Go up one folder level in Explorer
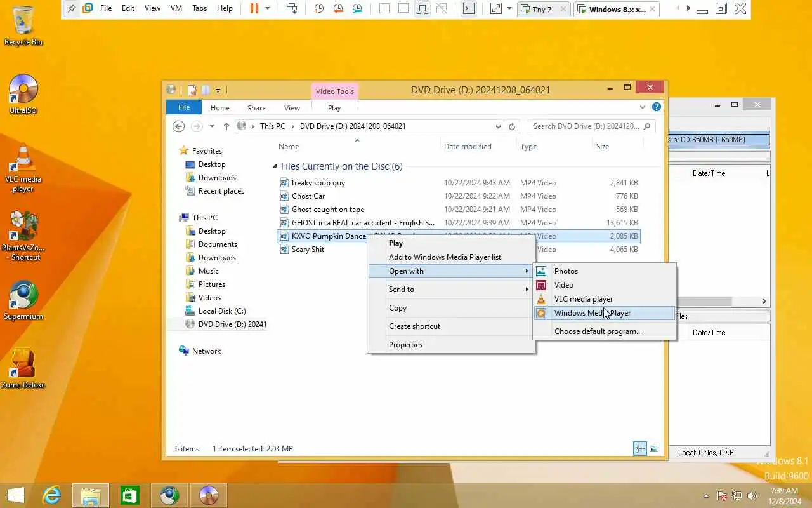This screenshot has width=812, height=508. pyautogui.click(x=226, y=126)
